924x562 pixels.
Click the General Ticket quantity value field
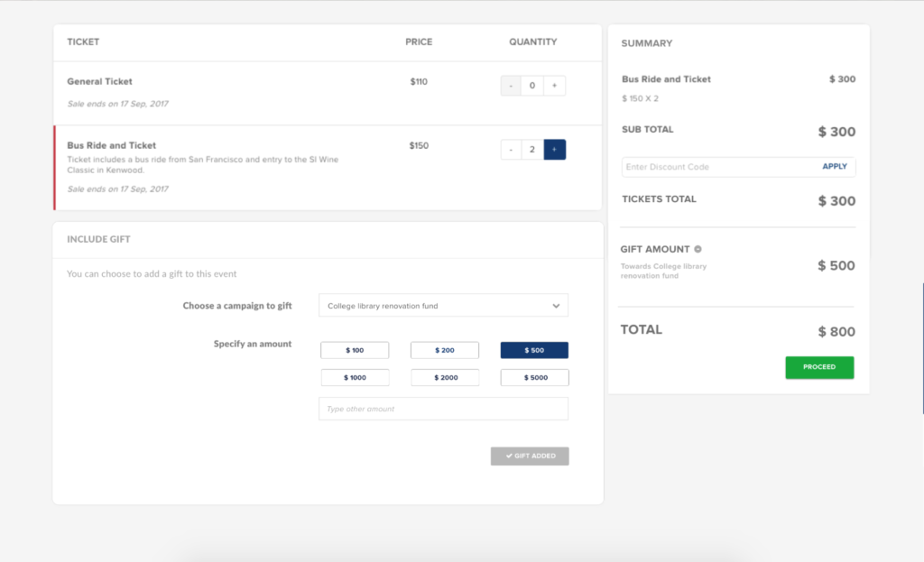(532, 86)
